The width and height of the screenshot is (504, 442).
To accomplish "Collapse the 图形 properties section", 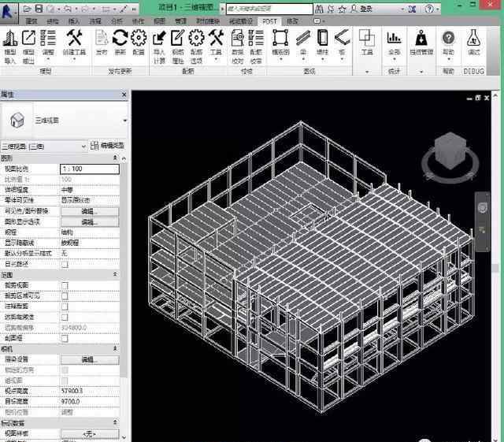I will coord(115,158).
